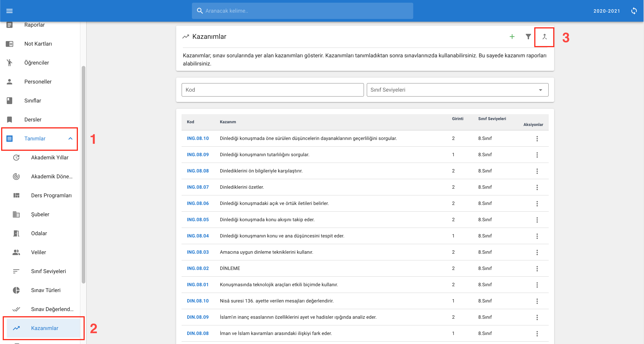The width and height of the screenshot is (644, 344).
Task: Click the Dersler bookmark icon
Action: point(9,120)
